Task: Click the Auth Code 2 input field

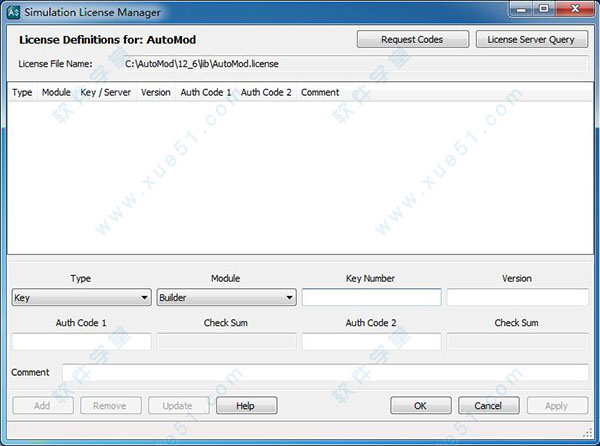Action: (372, 342)
